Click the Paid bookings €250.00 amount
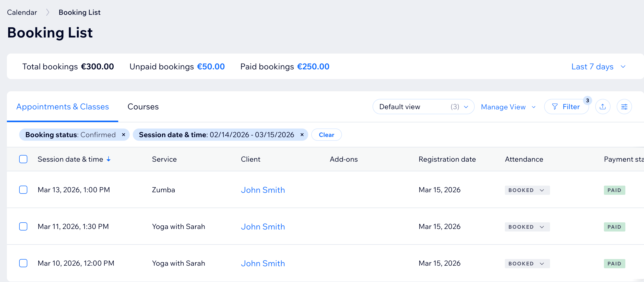Image resolution: width=644 pixels, height=282 pixels. pyautogui.click(x=313, y=67)
